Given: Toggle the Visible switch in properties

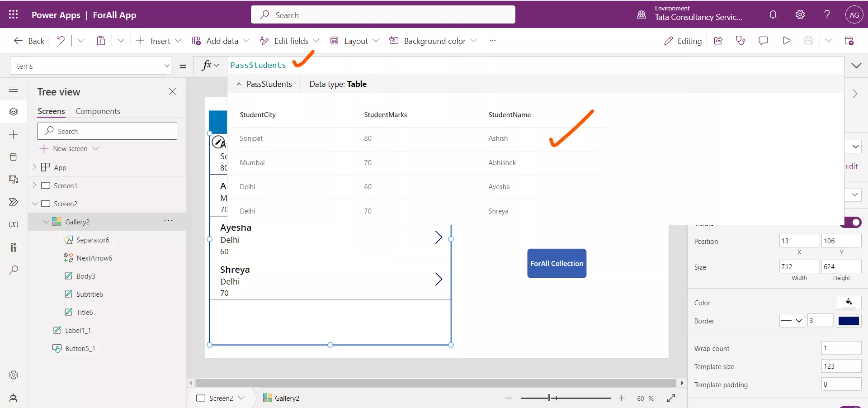Looking at the screenshot, I should [851, 222].
